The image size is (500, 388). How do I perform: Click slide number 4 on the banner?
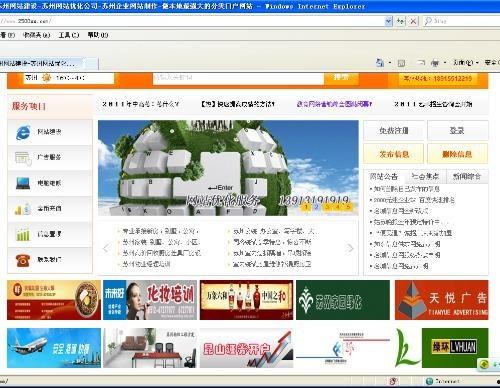[x=338, y=207]
